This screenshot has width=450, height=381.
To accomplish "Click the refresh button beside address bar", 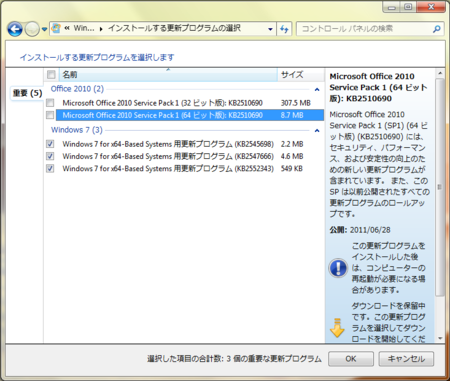I will (x=284, y=29).
